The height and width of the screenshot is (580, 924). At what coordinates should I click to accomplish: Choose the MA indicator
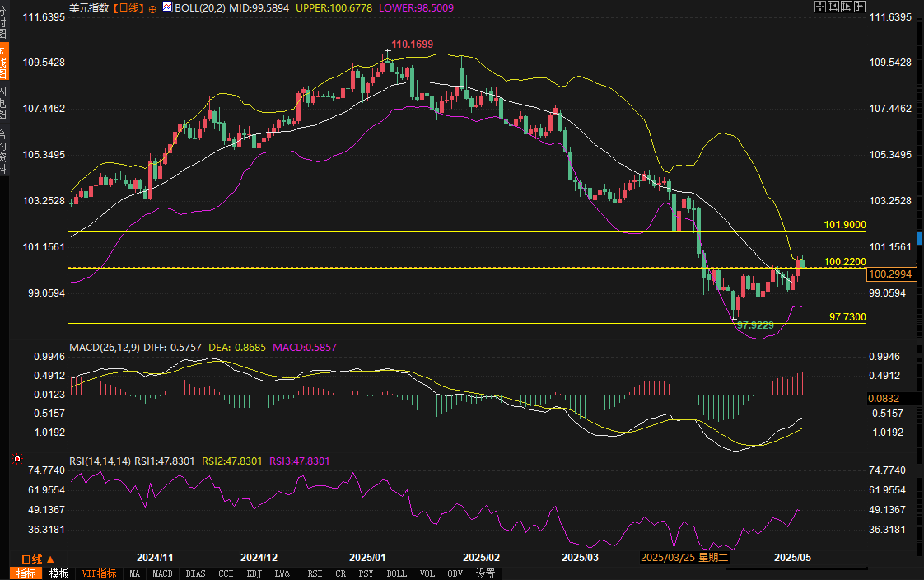(135, 573)
